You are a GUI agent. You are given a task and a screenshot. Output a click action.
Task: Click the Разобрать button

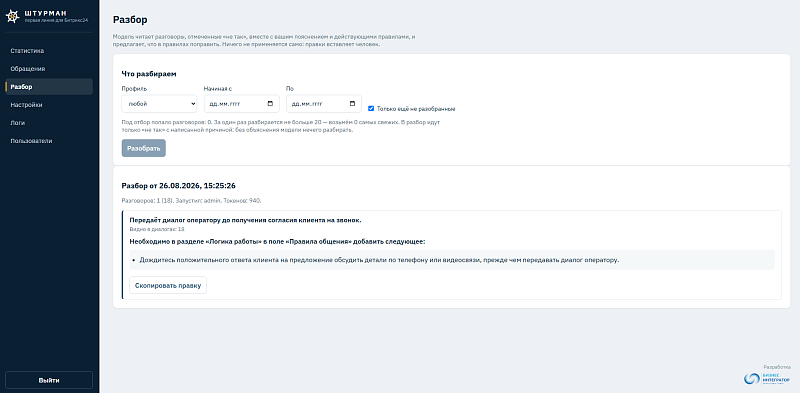(143, 148)
